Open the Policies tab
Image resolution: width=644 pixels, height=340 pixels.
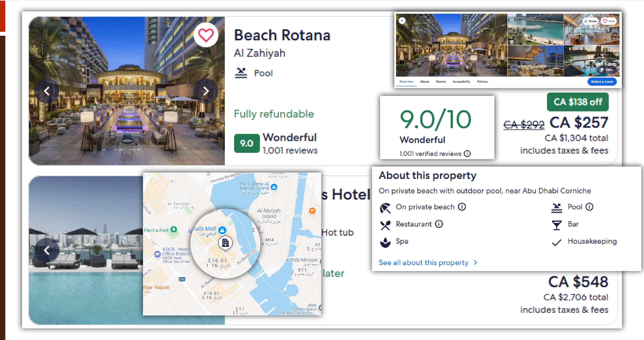482,82
